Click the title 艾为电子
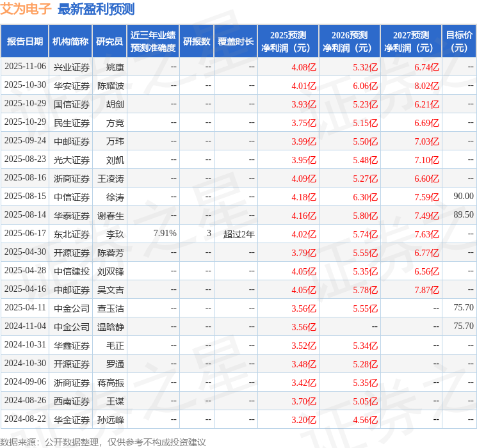Screen dimensions: 477x448 click(26, 8)
